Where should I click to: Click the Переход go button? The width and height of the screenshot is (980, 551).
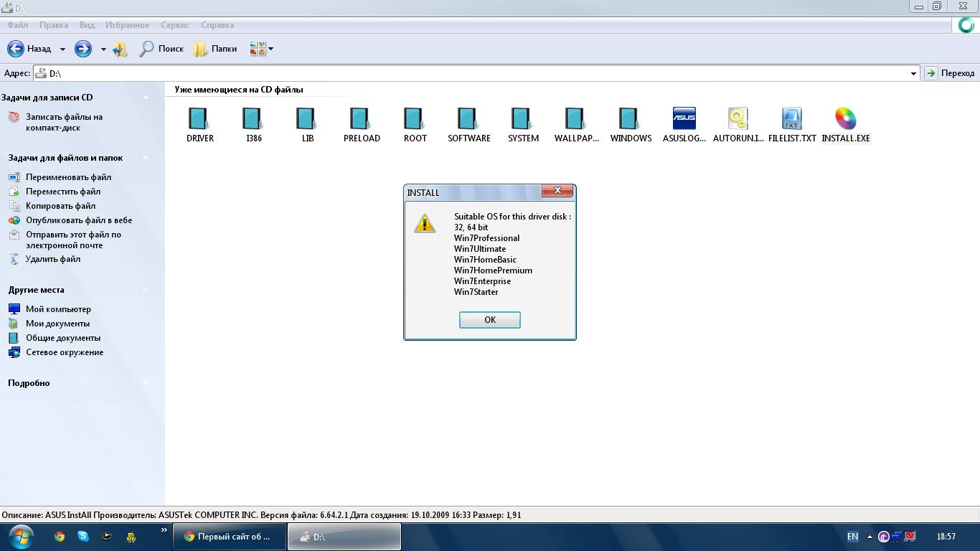point(950,73)
